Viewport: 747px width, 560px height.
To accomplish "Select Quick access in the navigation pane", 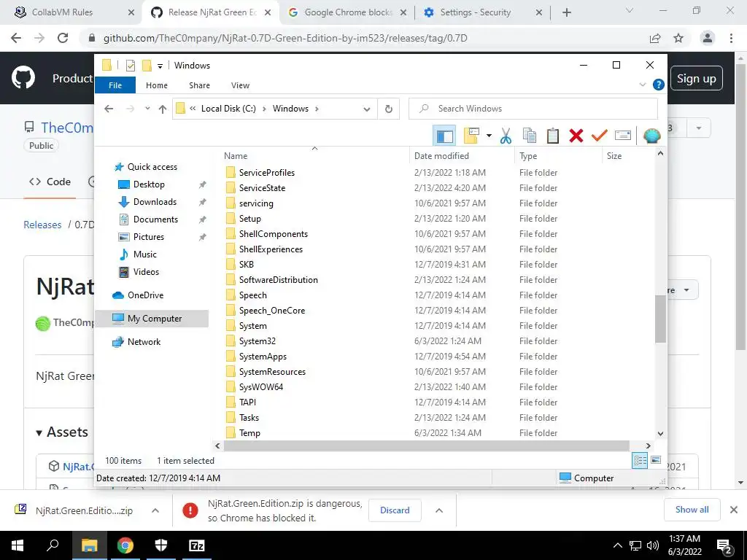I will 152,167.
